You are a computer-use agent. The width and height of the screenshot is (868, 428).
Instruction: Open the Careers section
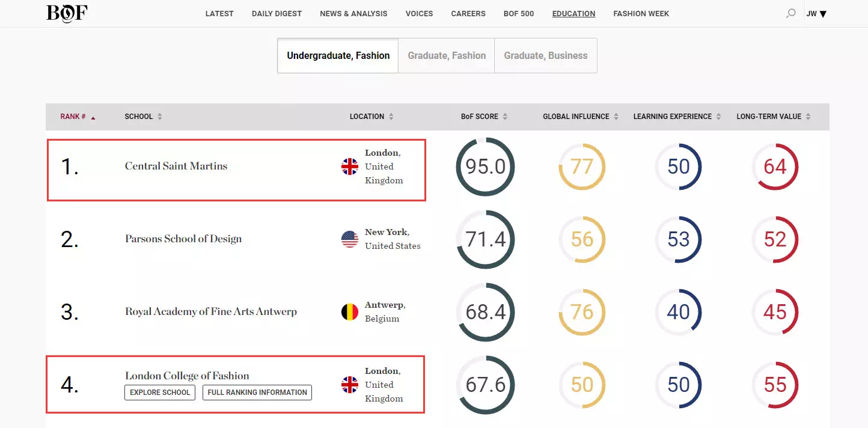[x=468, y=14]
